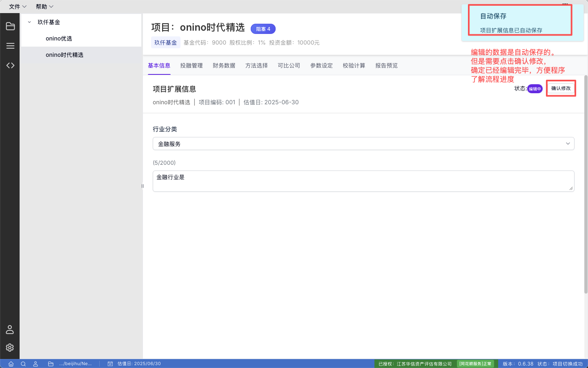
Task: Switch to the 方法选择 tab
Action: click(x=256, y=65)
